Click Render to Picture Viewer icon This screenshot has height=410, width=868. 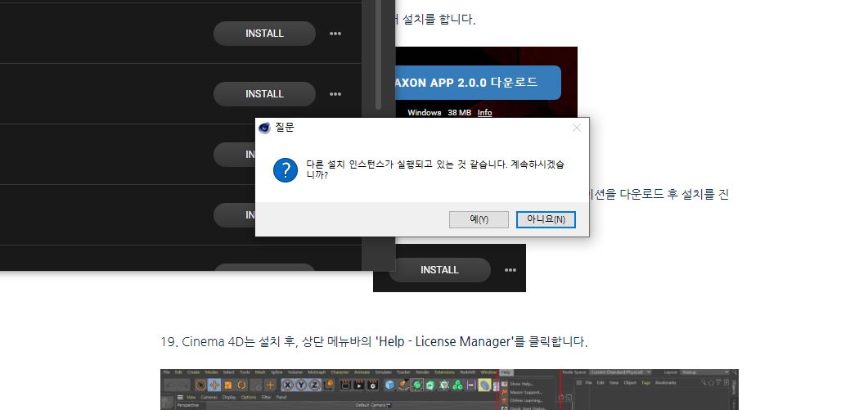[x=359, y=385]
